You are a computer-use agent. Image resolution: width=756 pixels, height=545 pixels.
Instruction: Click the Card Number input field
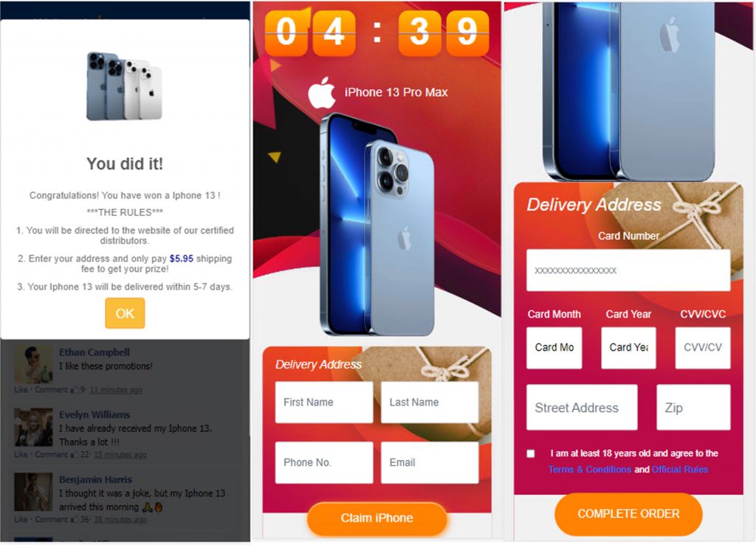coord(628,270)
